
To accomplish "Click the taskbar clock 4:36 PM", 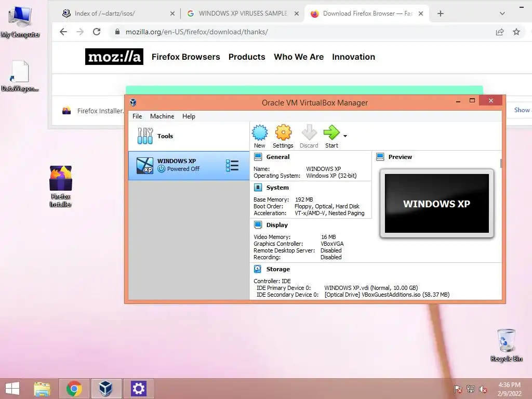I will [x=509, y=389].
